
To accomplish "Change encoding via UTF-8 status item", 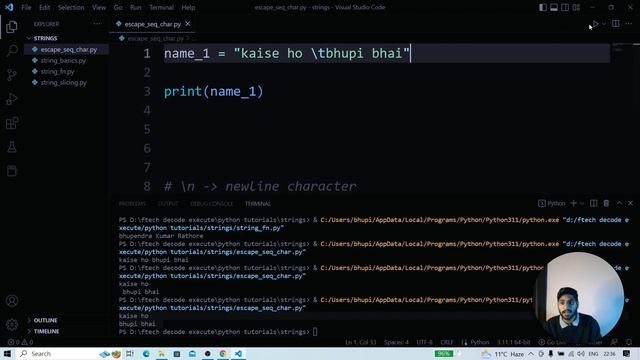I will (424, 342).
